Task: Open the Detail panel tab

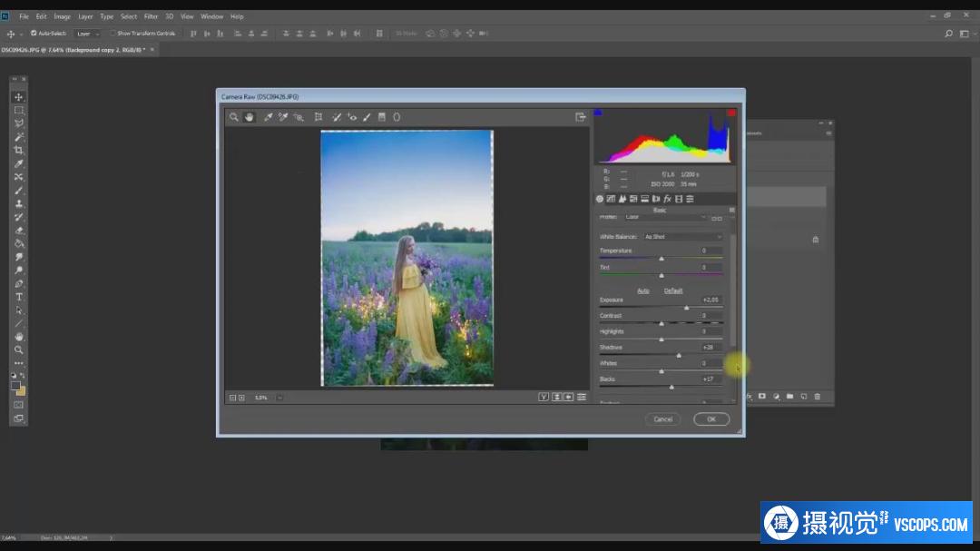Action: [x=622, y=199]
